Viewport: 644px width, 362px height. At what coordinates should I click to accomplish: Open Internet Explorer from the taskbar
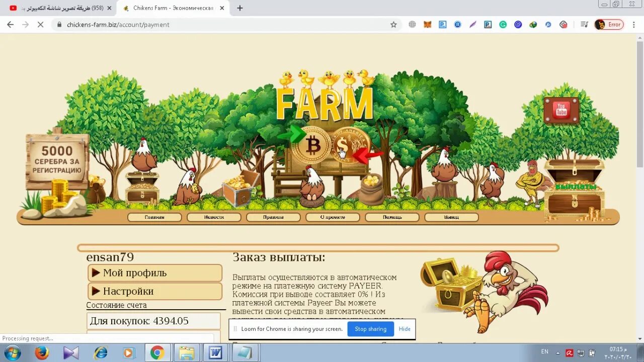coord(101,353)
